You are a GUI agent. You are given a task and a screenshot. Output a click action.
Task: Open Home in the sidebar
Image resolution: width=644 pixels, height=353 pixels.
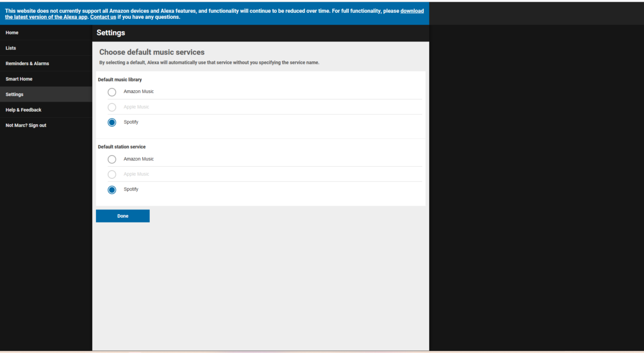[46, 33]
